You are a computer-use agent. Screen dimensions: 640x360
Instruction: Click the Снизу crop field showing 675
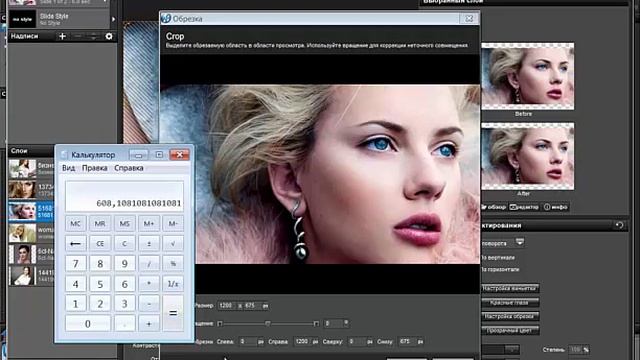click(407, 341)
